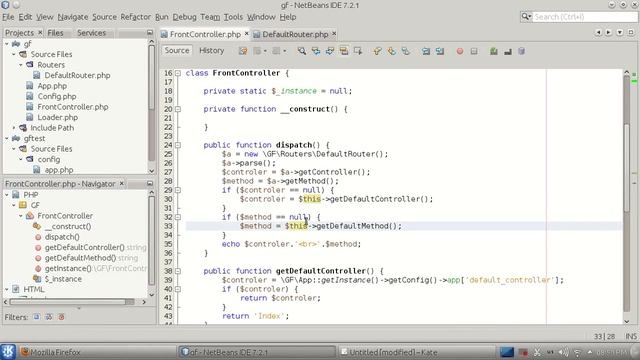Minimize the Navigator panel window group
The image size is (640, 360).
pos(150,183)
